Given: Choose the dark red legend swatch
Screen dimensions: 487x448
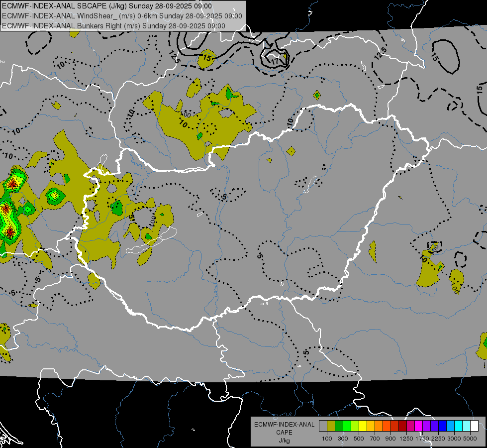Looking at the screenshot, I should tap(402, 426).
